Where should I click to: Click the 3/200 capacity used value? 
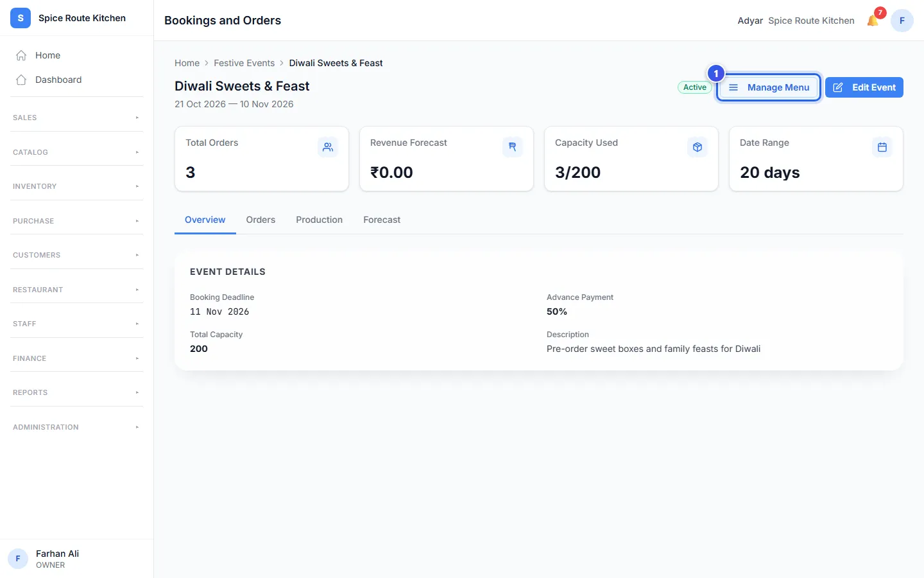click(x=578, y=172)
